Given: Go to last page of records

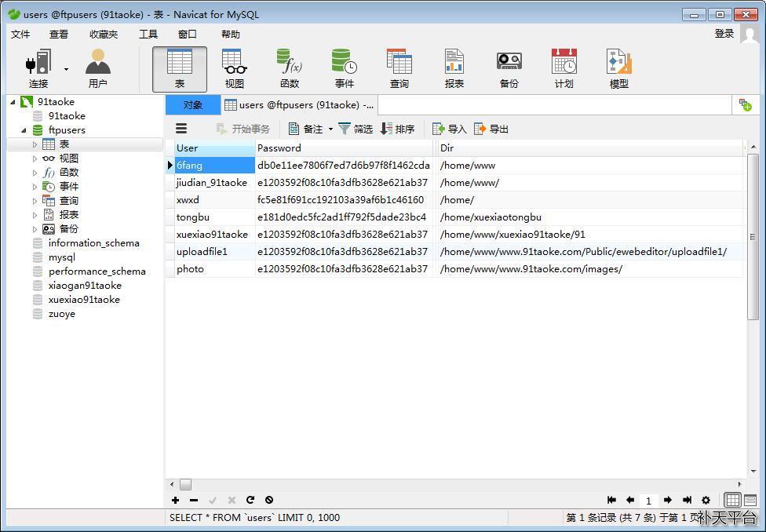Looking at the screenshot, I should pos(687,500).
